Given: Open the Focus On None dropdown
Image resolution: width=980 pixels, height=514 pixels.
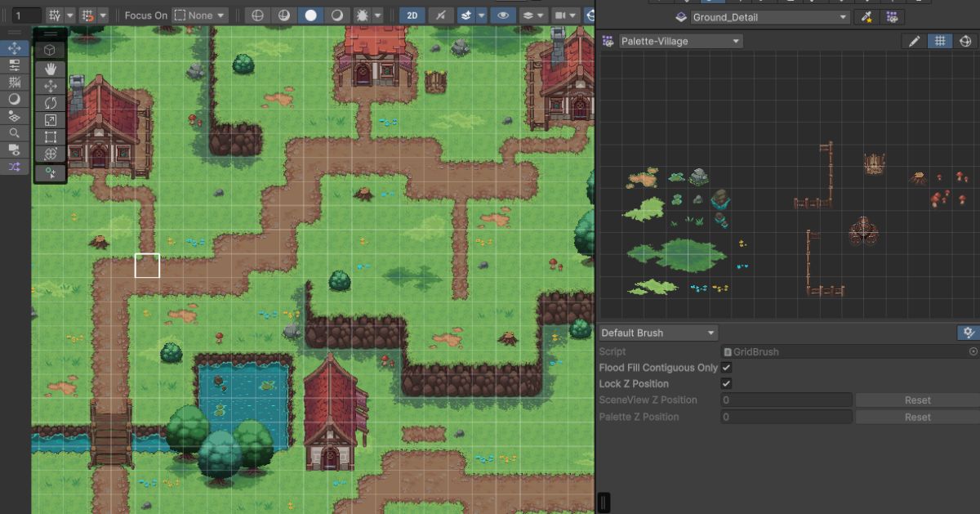Looking at the screenshot, I should pyautogui.click(x=200, y=16).
